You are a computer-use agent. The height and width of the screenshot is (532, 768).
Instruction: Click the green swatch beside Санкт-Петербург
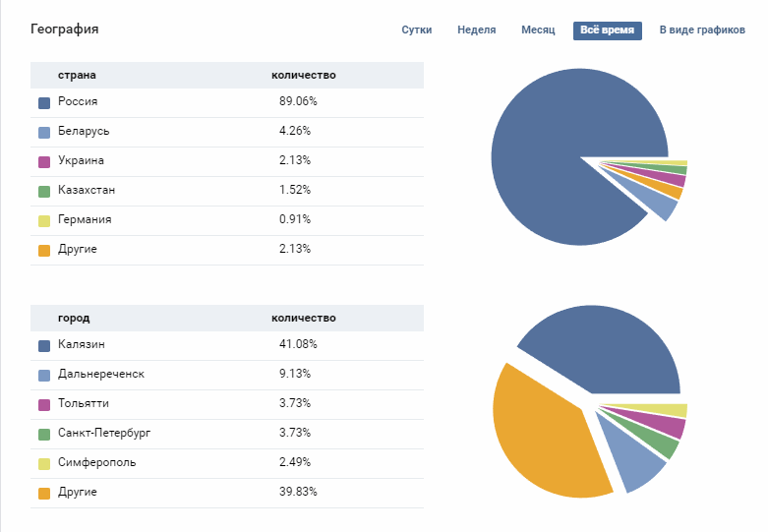tap(44, 434)
